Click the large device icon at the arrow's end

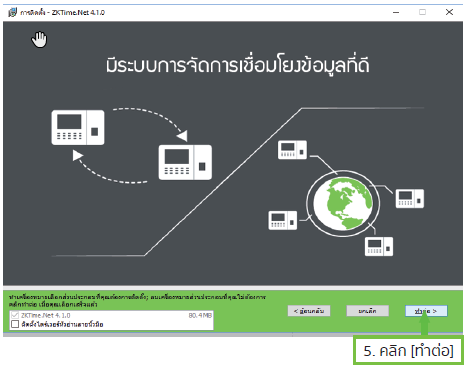click(185, 162)
